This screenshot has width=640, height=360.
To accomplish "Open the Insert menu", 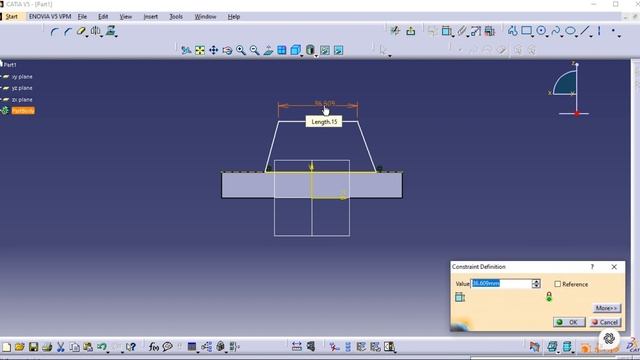I will tap(151, 17).
